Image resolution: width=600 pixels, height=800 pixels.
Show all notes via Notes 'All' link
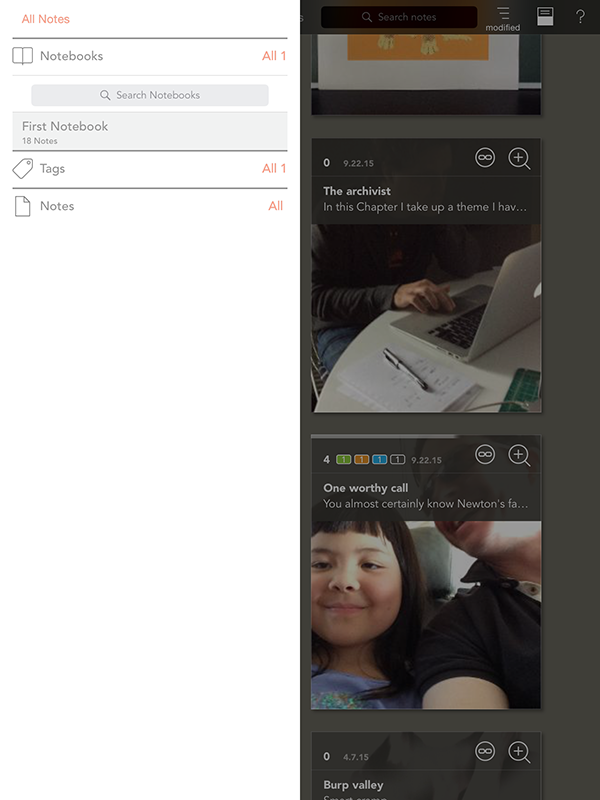(x=276, y=206)
